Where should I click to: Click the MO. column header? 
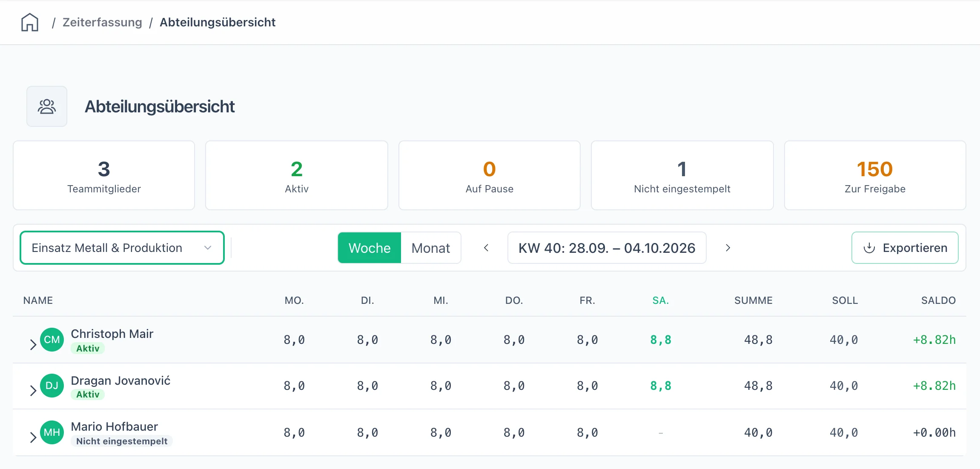[294, 300]
